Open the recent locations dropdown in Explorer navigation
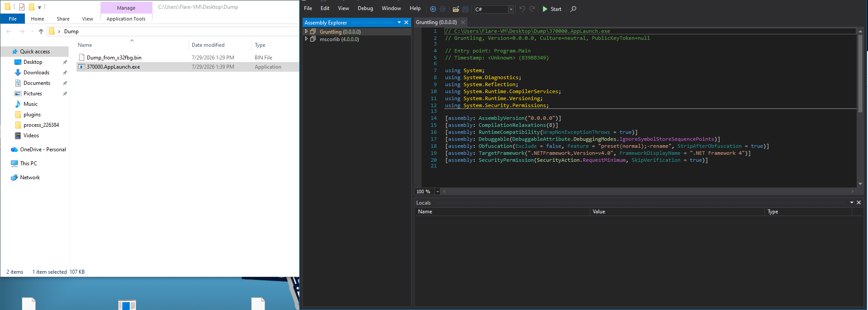This screenshot has height=310, width=868. point(32,31)
